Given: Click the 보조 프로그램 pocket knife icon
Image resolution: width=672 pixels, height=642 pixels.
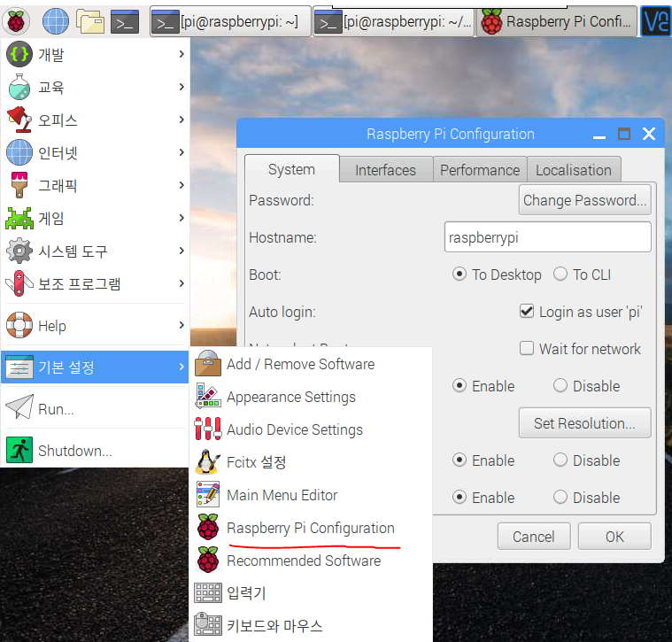Looking at the screenshot, I should pyautogui.click(x=19, y=283).
